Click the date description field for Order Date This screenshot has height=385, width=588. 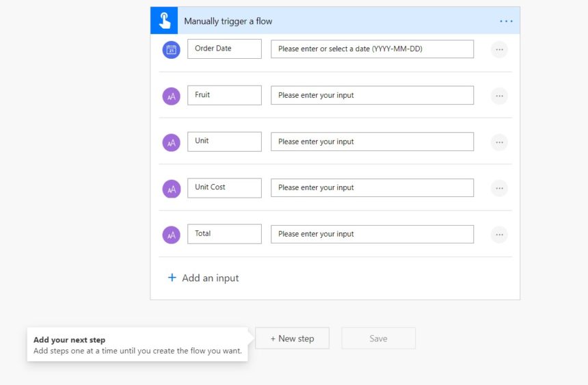[373, 49]
